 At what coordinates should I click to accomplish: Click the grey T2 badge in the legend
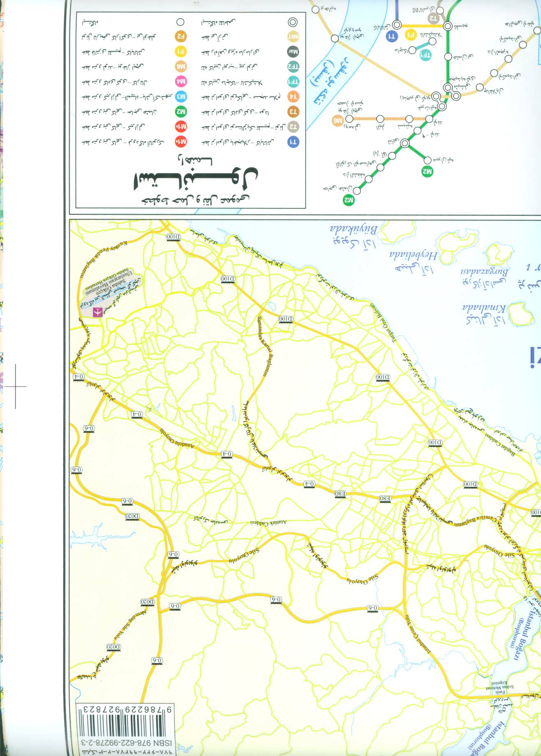tap(293, 127)
